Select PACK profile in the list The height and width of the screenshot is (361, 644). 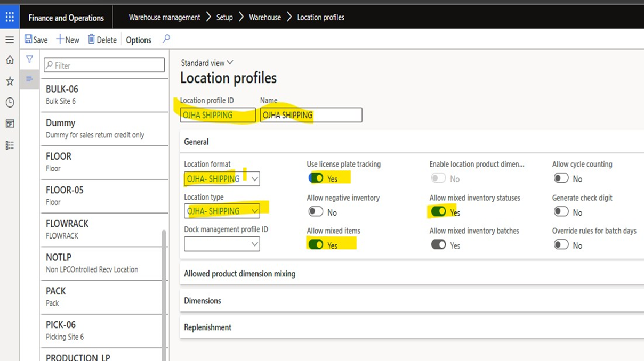(x=104, y=297)
